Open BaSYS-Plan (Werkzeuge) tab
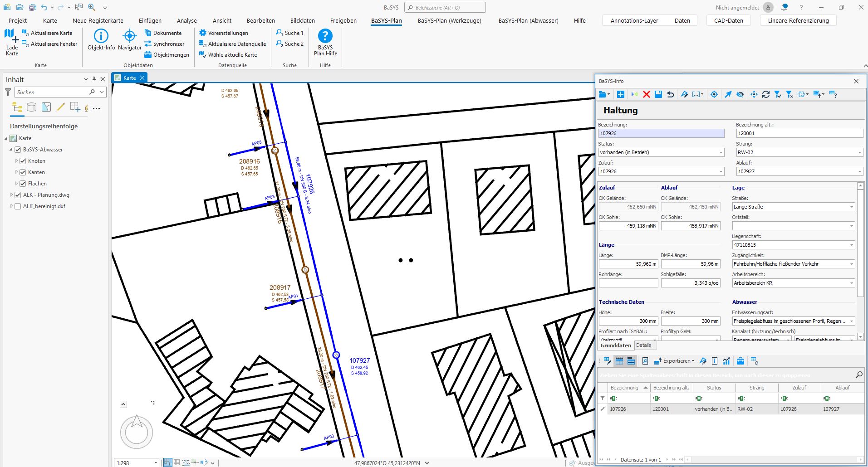 pos(450,20)
